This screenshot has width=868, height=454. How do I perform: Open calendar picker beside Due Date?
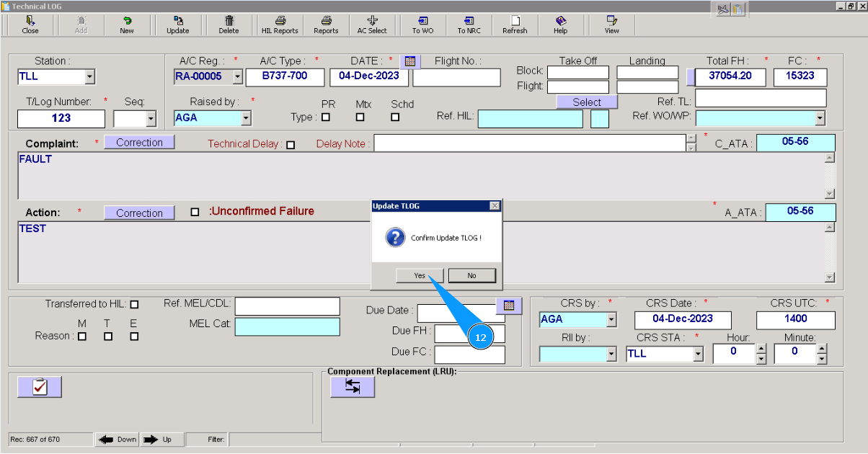[509, 306]
